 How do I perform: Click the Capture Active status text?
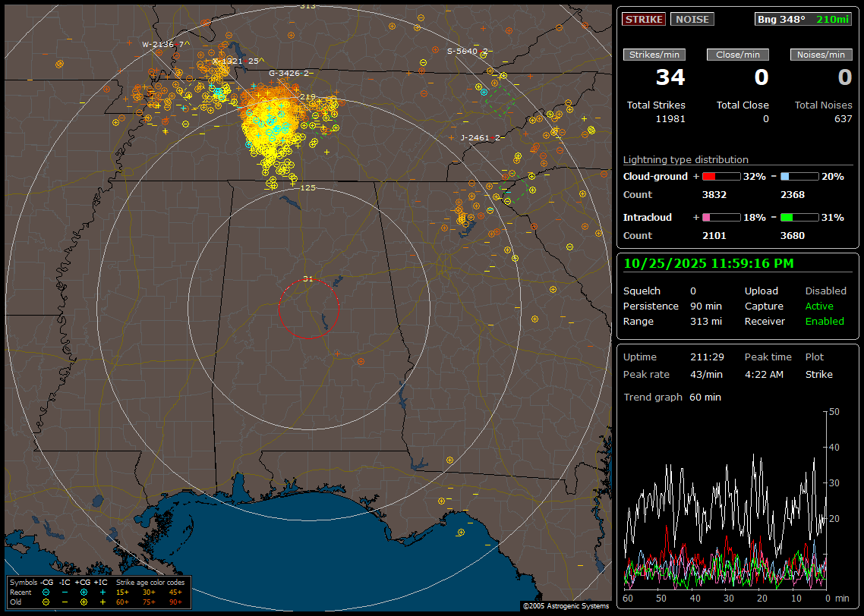[819, 306]
